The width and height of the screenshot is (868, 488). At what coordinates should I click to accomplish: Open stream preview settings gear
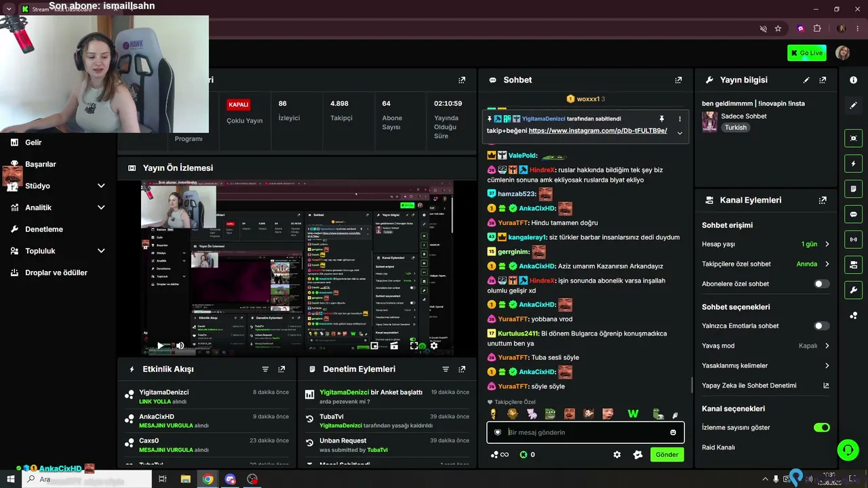pos(434,346)
